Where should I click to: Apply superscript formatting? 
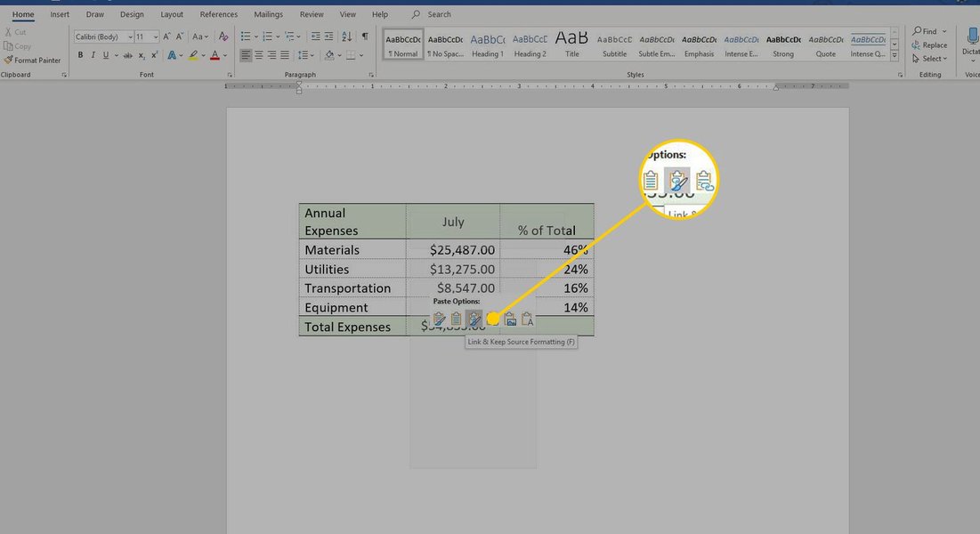click(154, 56)
